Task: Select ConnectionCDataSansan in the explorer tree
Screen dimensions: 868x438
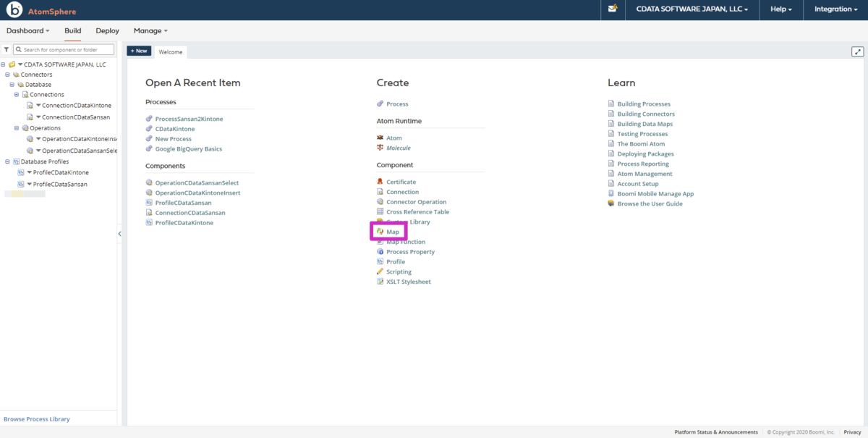Action: (x=76, y=117)
